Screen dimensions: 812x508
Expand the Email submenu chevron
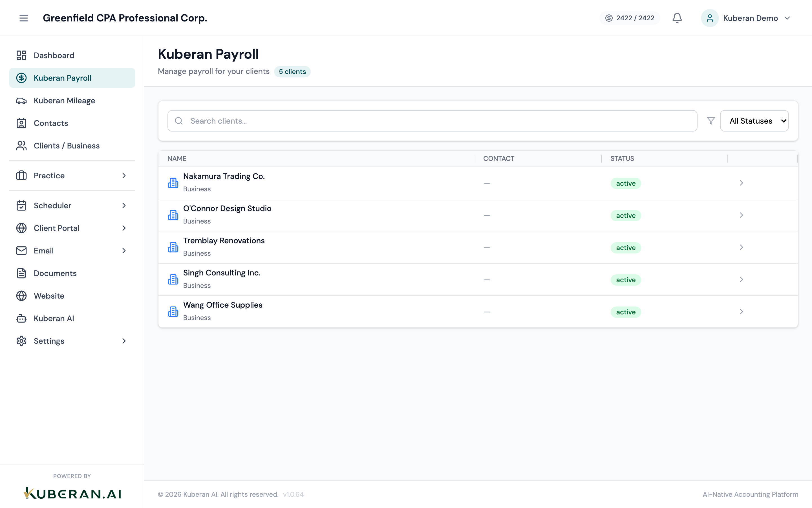(x=124, y=250)
